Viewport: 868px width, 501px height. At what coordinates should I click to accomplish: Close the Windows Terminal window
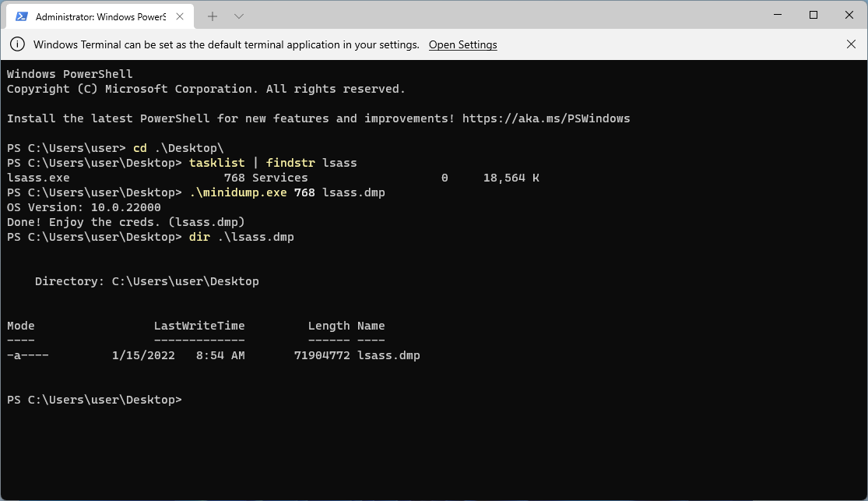point(849,15)
